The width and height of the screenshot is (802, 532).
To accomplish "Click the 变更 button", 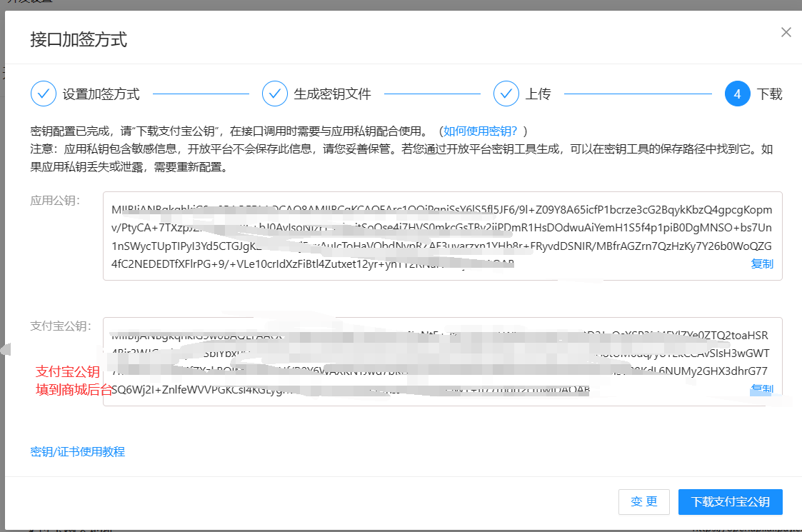I will point(644,502).
